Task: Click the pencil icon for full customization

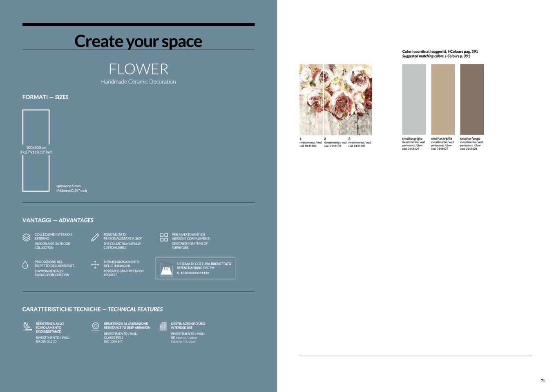Action: [95, 237]
